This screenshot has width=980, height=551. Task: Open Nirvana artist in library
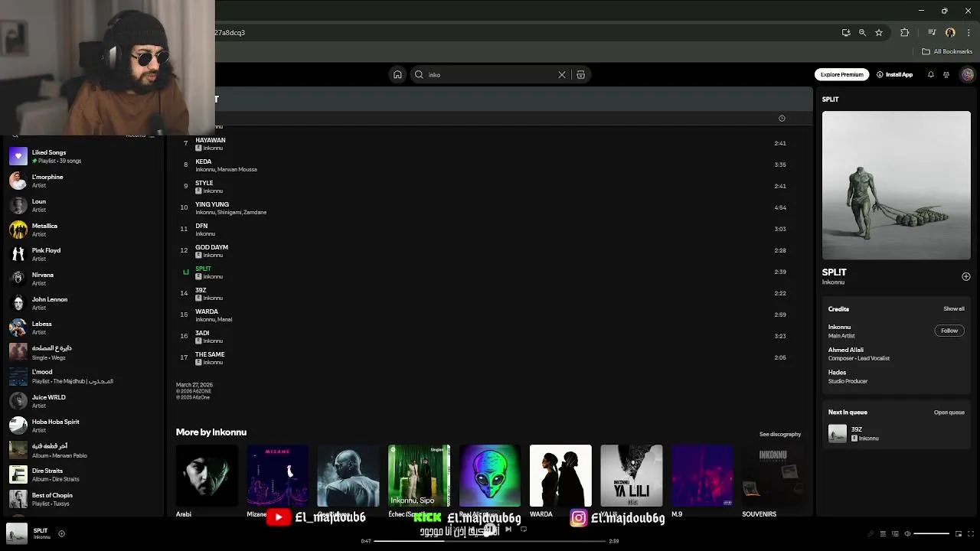coord(84,279)
